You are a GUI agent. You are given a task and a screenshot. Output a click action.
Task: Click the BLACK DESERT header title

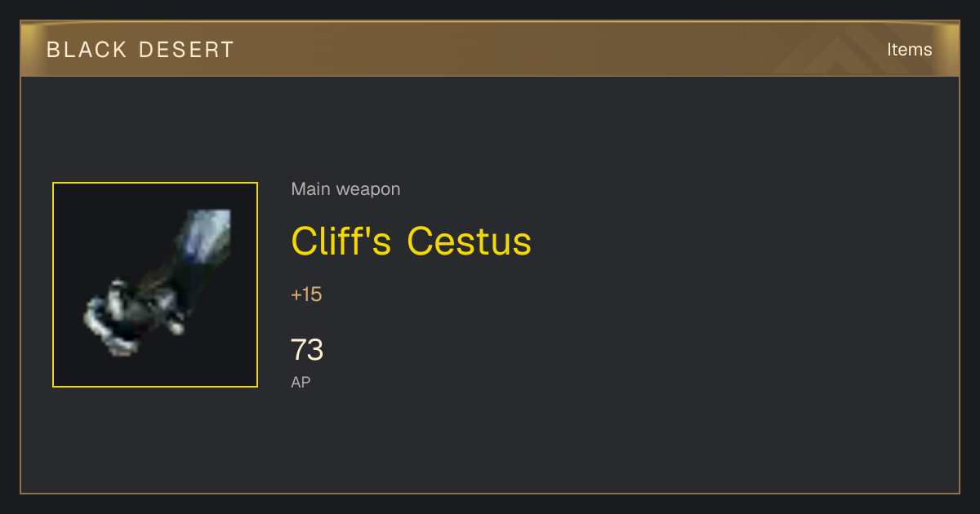point(140,50)
